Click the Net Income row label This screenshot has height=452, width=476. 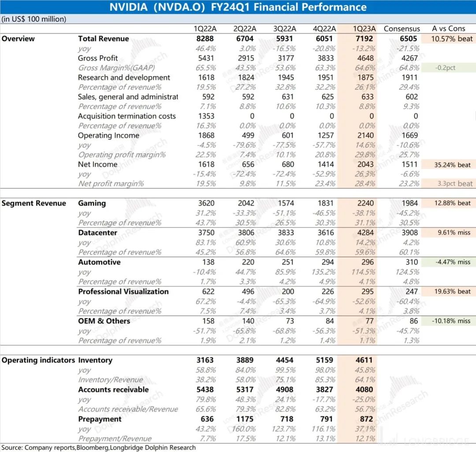coord(98,164)
